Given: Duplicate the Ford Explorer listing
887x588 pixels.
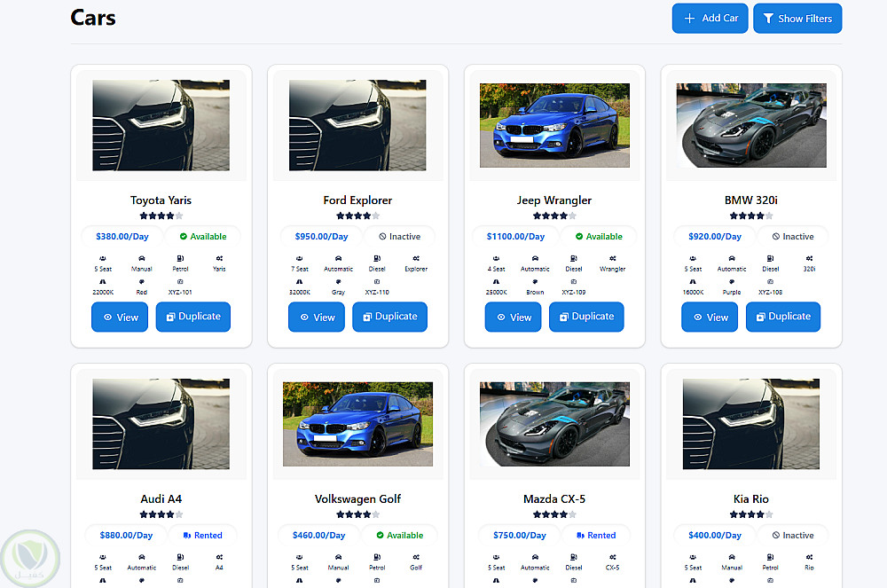Looking at the screenshot, I should tap(389, 318).
